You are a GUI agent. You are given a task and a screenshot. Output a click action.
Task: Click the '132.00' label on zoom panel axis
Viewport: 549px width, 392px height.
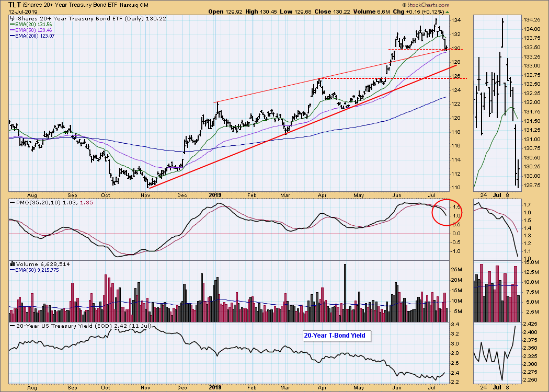531,102
